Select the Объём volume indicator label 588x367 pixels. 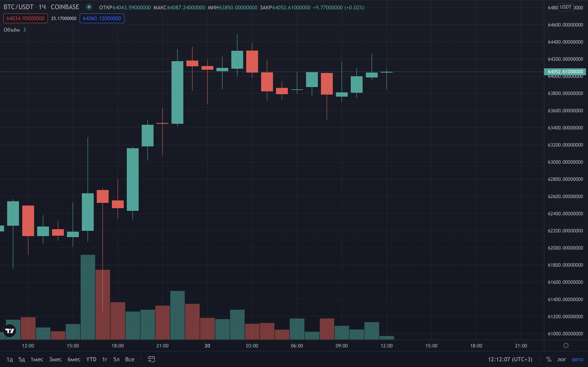12,30
